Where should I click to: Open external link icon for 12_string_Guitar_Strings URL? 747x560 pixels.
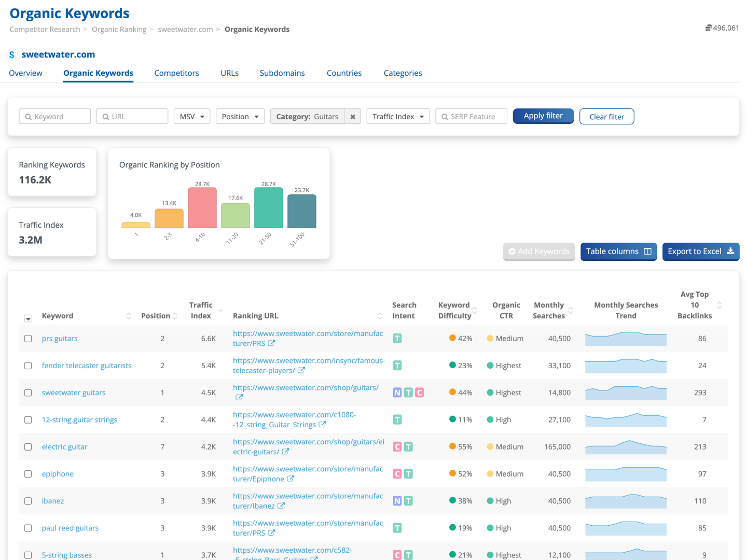322,425
